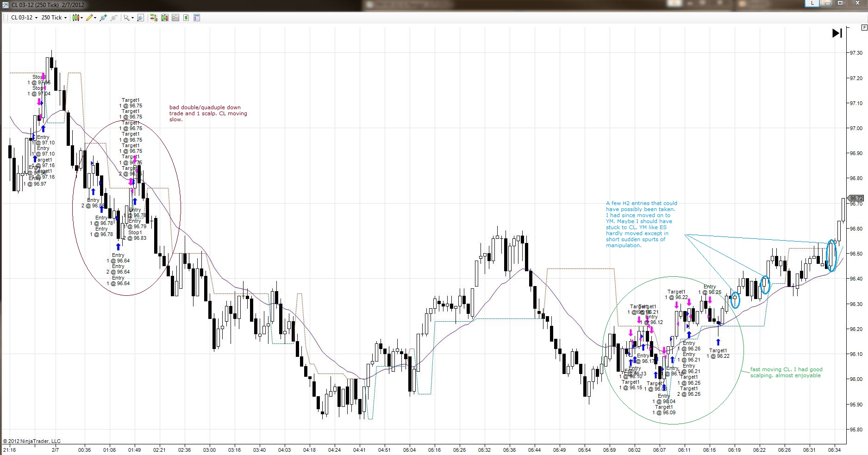Click the 97.30 price axis label
The image size is (868, 455).
pos(856,53)
